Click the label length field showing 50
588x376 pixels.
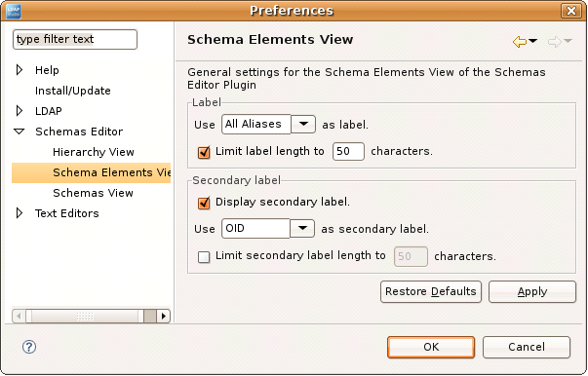coord(348,151)
